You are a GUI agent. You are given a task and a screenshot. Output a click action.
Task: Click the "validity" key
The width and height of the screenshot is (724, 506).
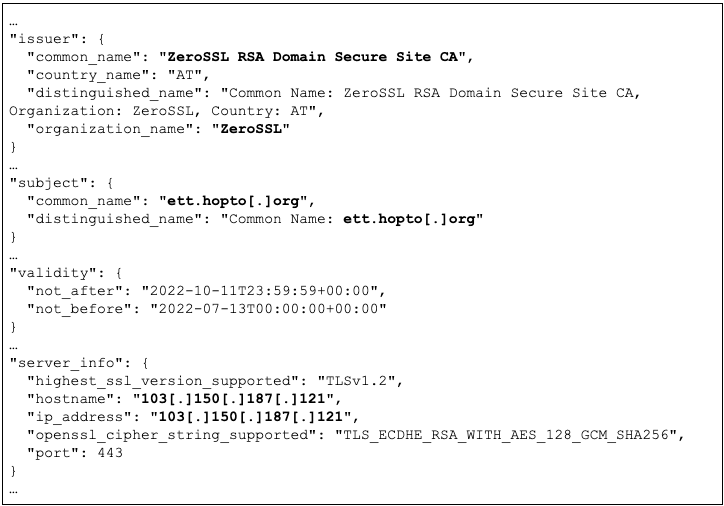pos(50,272)
